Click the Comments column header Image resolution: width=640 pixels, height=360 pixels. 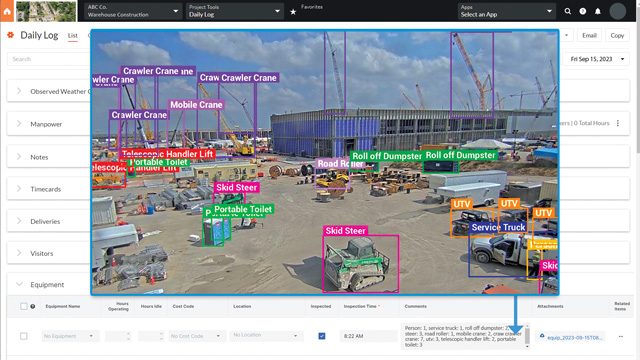coord(416,306)
